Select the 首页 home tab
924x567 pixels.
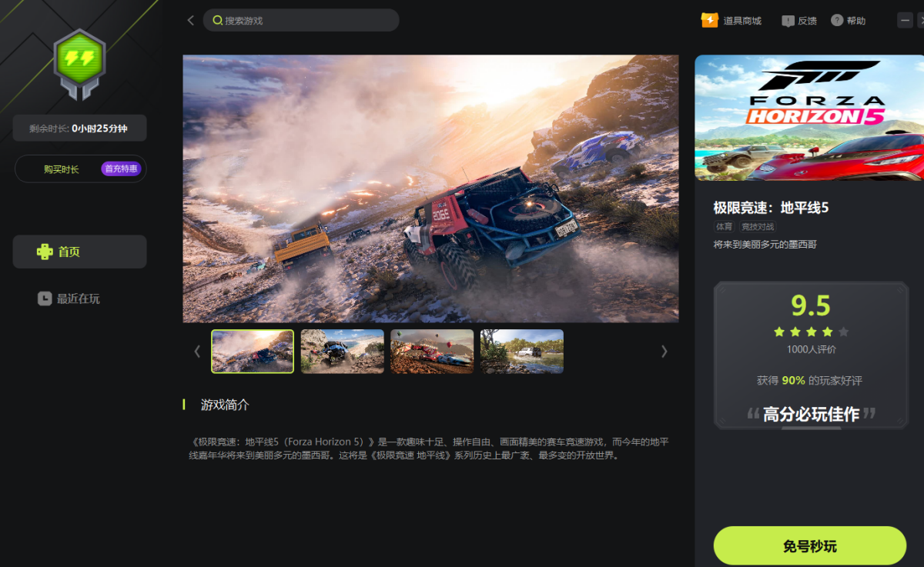79,252
